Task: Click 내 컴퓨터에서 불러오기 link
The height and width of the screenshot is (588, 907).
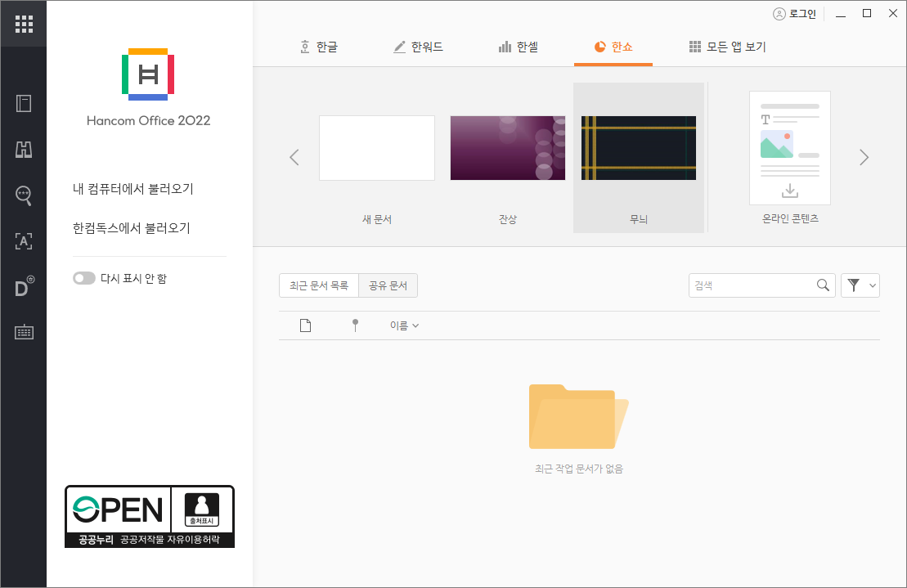Action: 133,189
